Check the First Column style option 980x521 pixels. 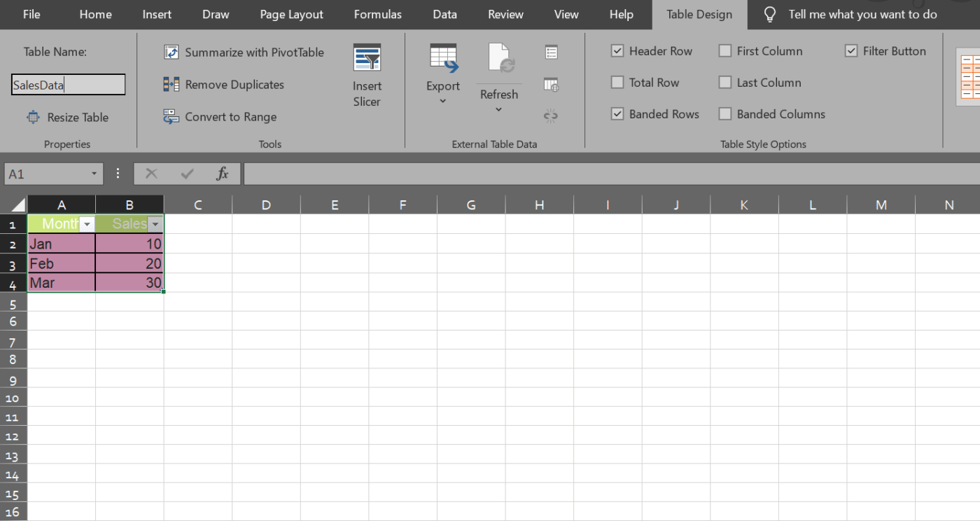coord(725,50)
